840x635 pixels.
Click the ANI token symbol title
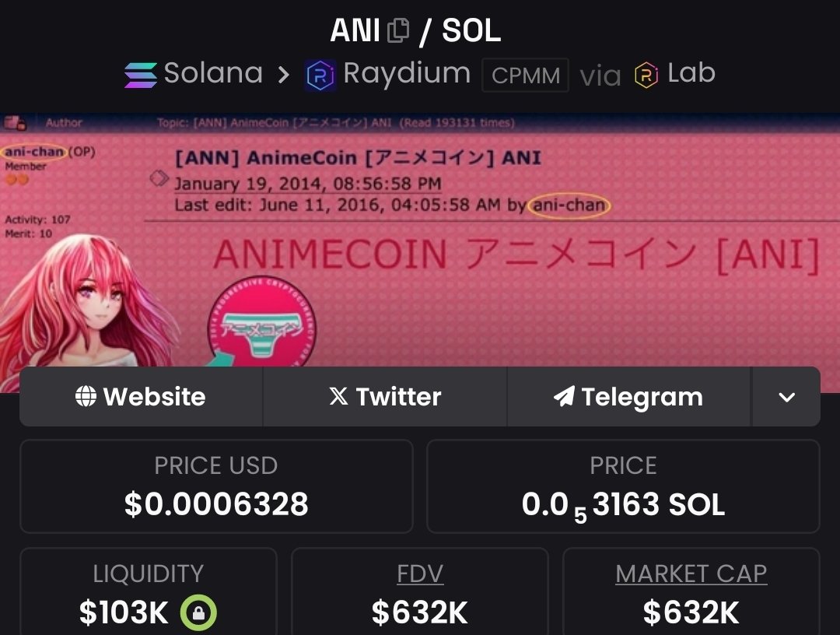(355, 30)
